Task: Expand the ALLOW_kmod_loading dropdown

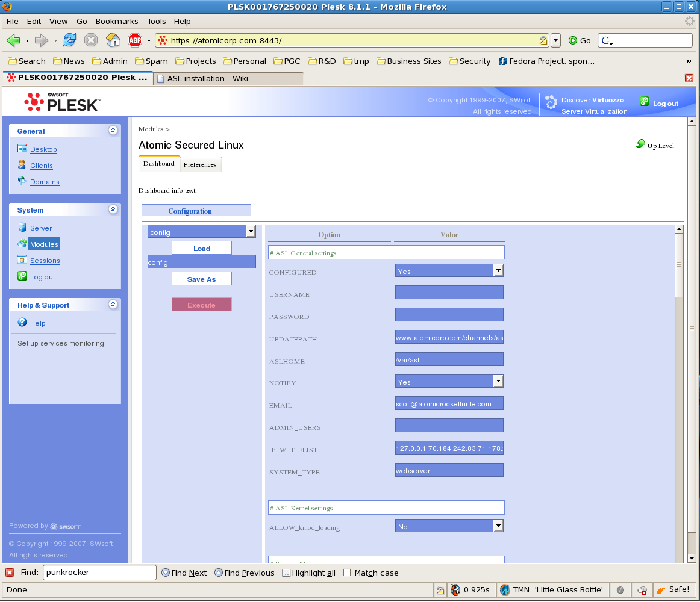Action: [498, 526]
